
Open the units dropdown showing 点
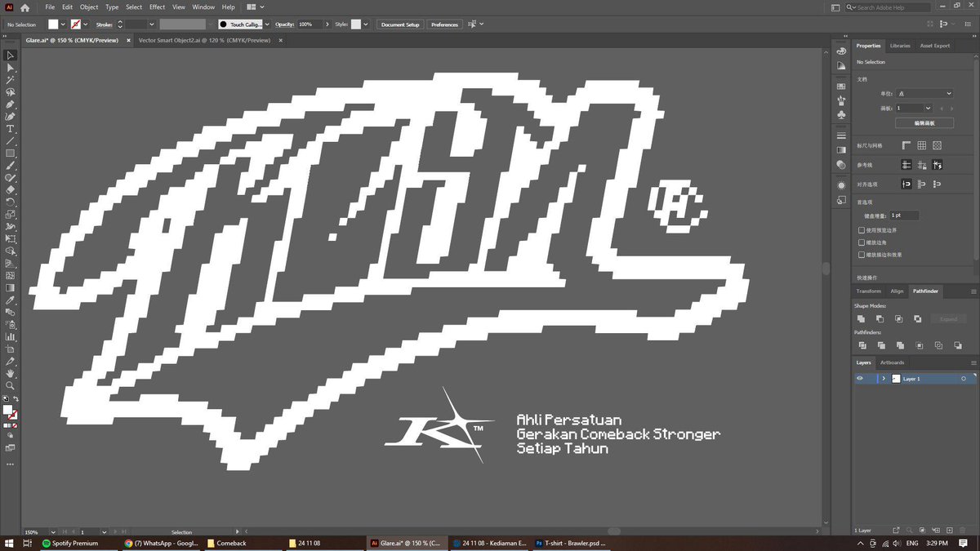pos(924,93)
